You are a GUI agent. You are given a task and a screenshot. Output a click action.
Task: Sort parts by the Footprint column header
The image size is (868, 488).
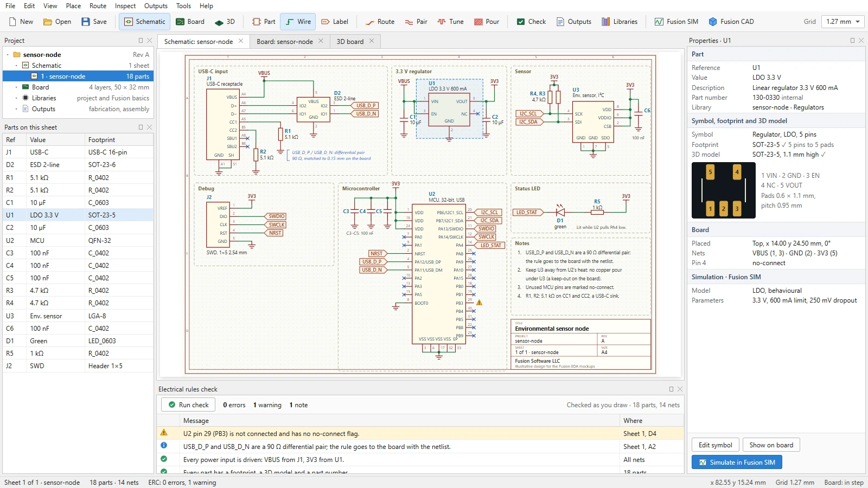(119, 140)
